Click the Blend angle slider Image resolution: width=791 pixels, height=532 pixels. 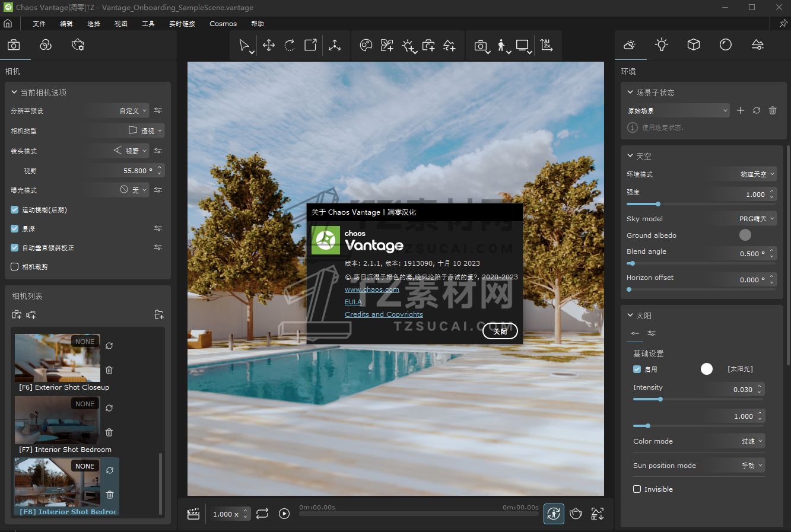tap(701, 263)
